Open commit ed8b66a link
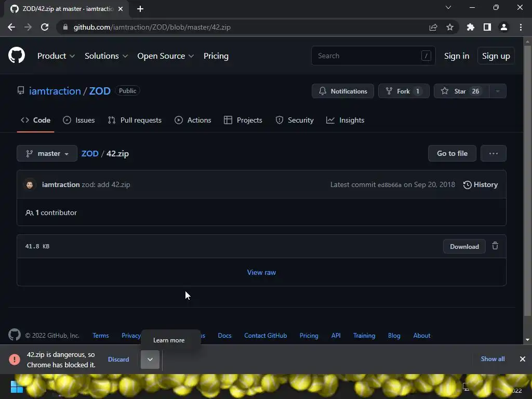The width and height of the screenshot is (532, 399). point(390,185)
